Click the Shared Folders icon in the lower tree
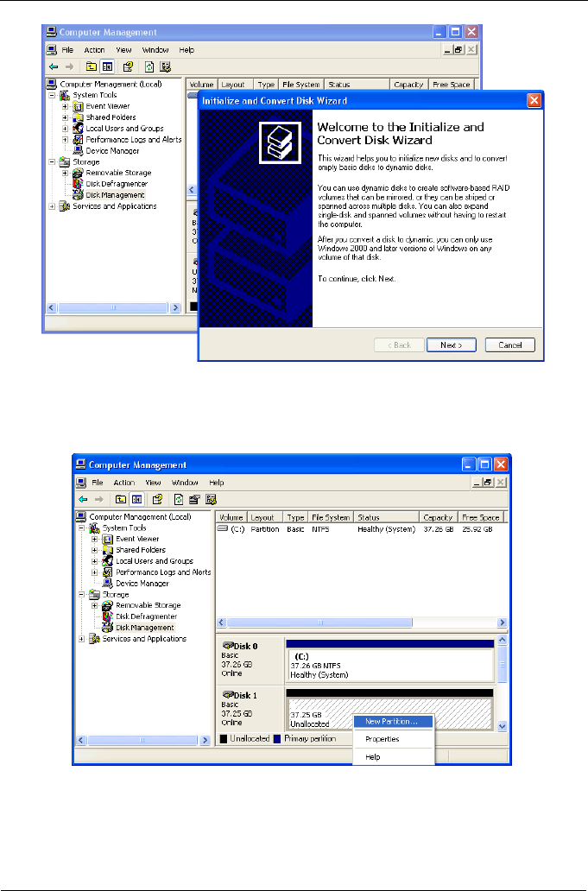 (x=107, y=550)
